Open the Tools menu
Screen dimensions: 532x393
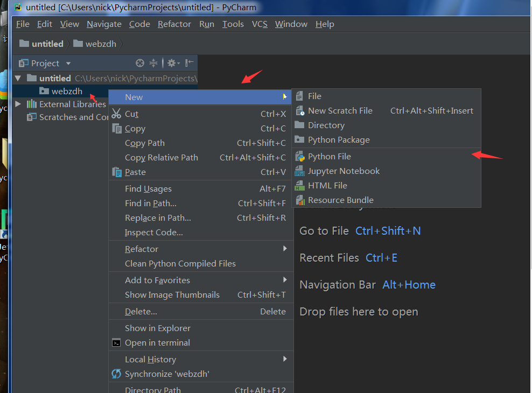[233, 24]
